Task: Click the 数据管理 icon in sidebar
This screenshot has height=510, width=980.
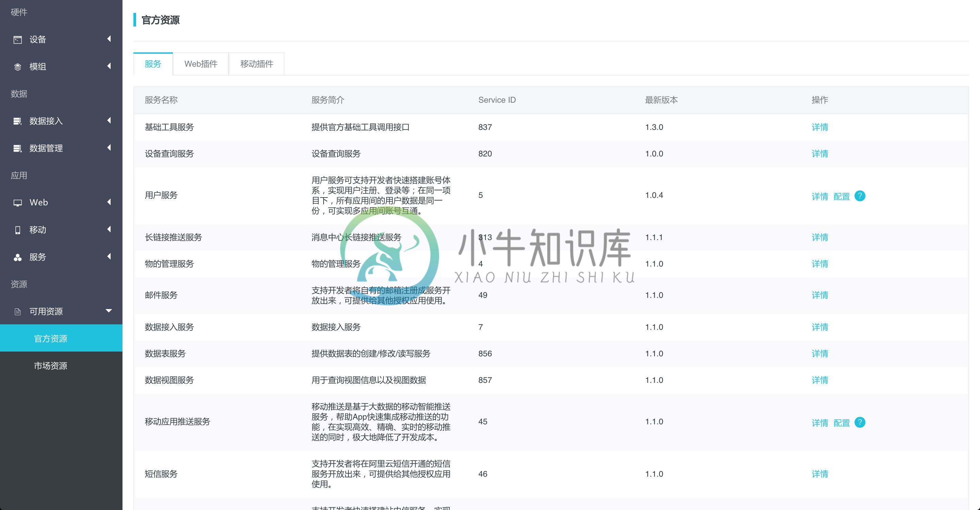Action: [17, 149]
